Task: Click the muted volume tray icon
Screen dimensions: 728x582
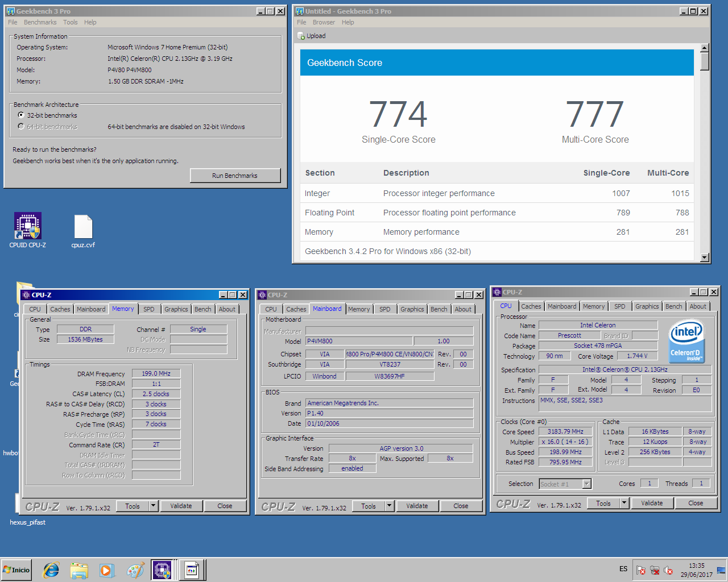Action: 668,570
